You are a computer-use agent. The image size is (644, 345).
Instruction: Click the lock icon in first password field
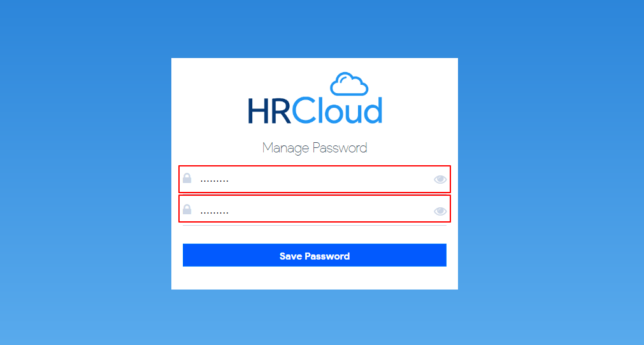tap(187, 178)
